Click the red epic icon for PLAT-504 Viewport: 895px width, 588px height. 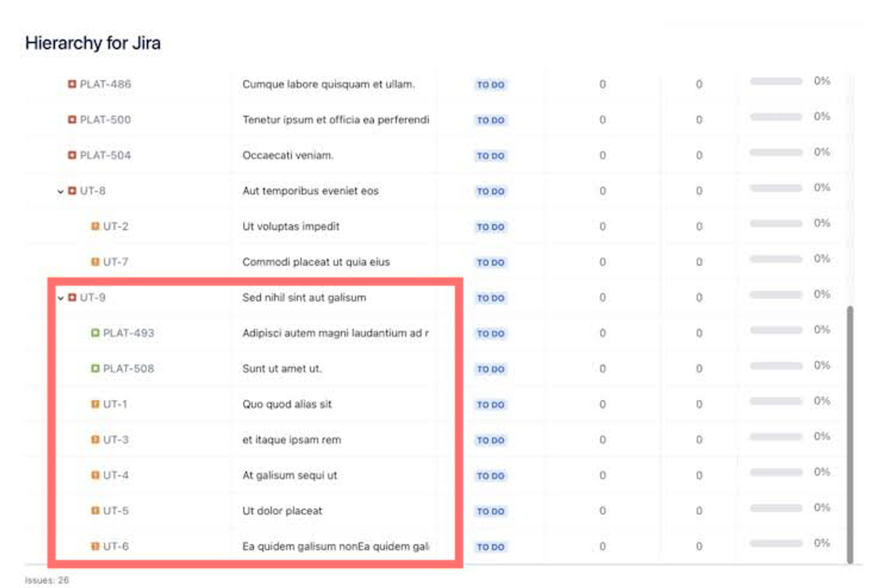[72, 155]
